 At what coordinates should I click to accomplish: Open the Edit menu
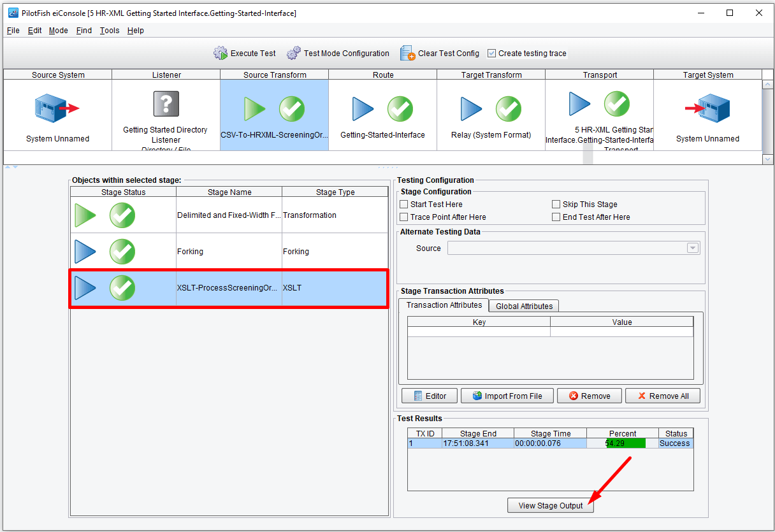(35, 31)
